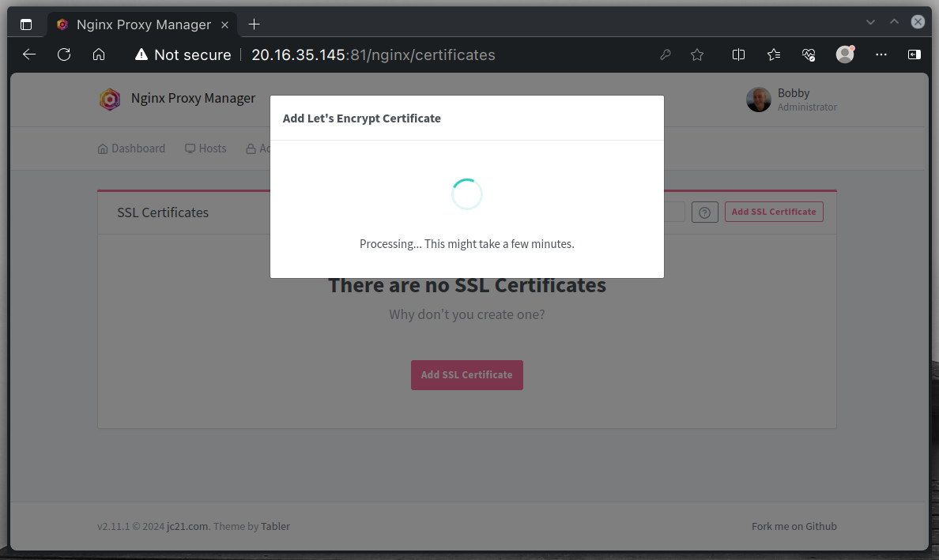The height and width of the screenshot is (560, 939).
Task: Click the Not secure label in address bar
Action: click(x=192, y=54)
